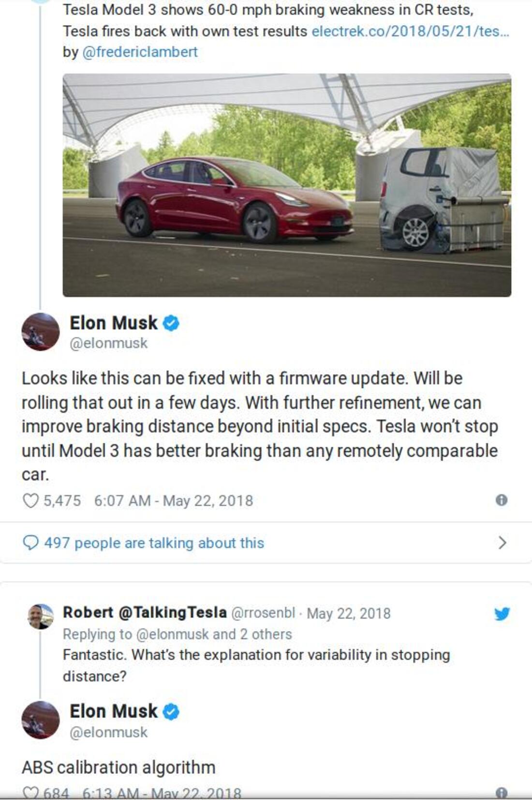Click the info icon on first Elon tweet
This screenshot has width=532, height=800.
502,500
